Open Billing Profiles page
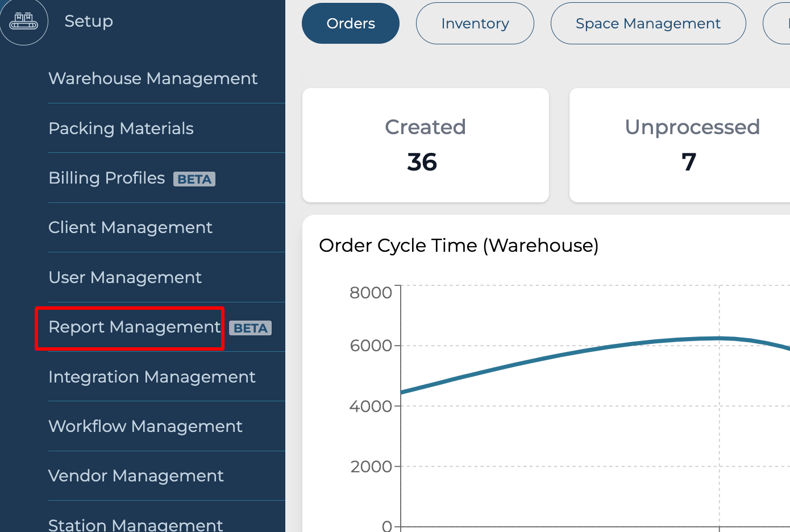The image size is (790, 532). [x=107, y=178]
